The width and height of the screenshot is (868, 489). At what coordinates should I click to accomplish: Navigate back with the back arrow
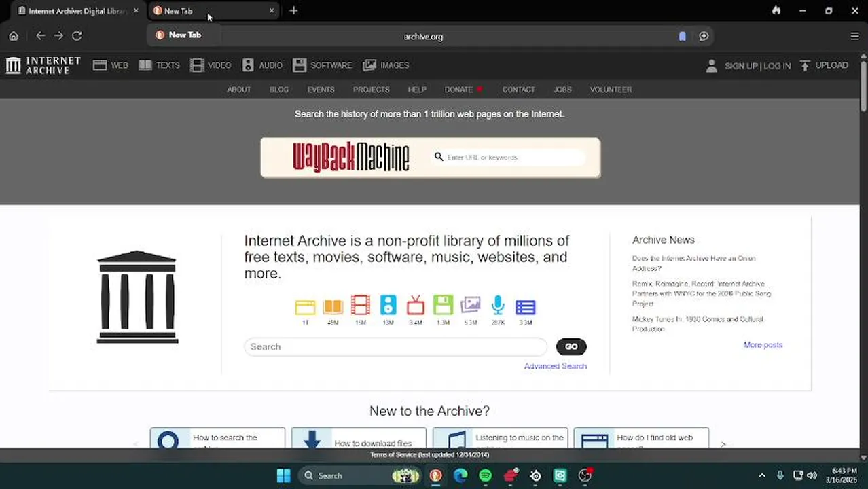pos(41,36)
